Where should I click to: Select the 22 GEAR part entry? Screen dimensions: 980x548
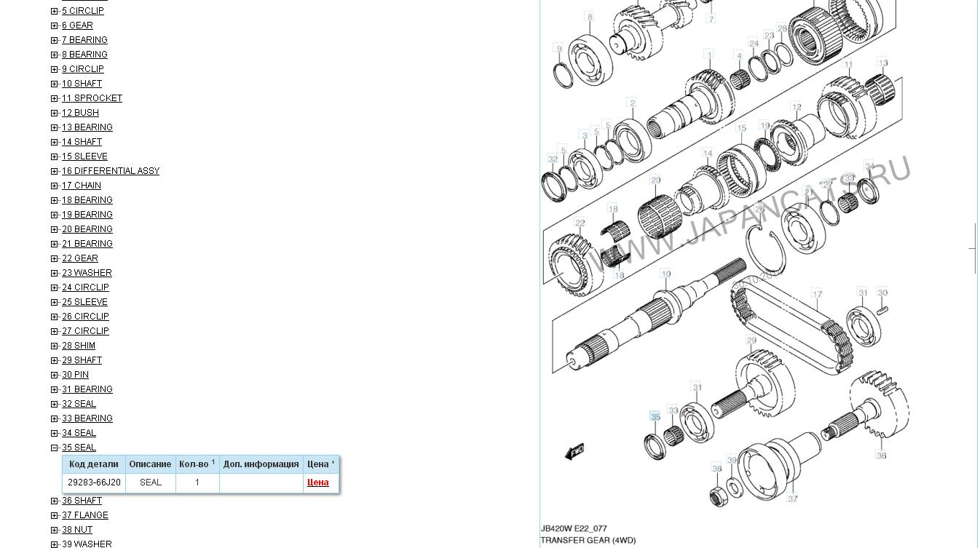click(79, 258)
